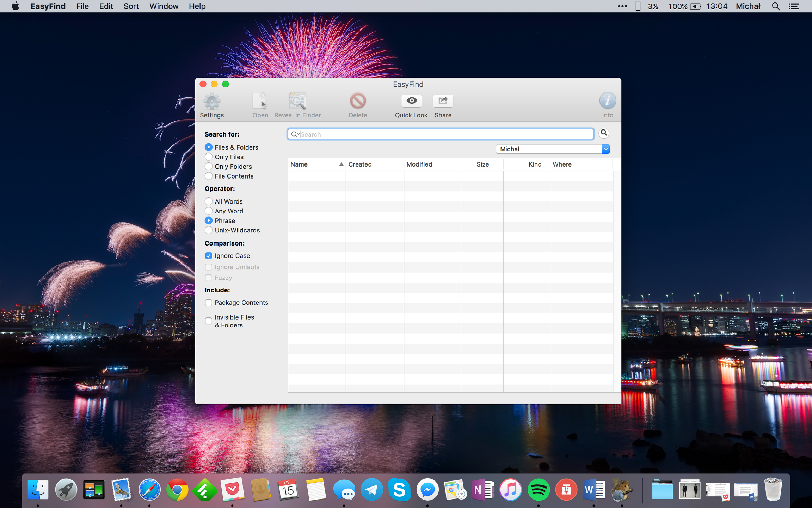Open the Settings gear in toolbar
The width and height of the screenshot is (812, 508).
point(212,102)
